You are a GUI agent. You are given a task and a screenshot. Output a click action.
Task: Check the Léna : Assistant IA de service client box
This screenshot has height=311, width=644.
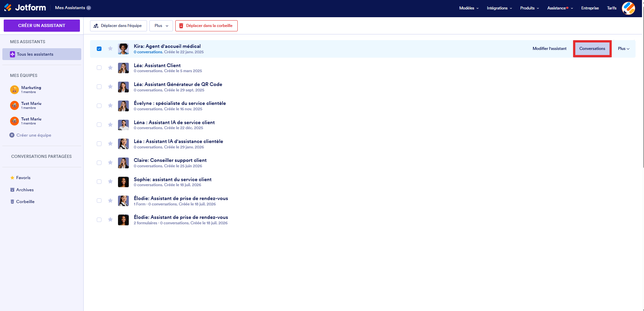click(x=99, y=125)
